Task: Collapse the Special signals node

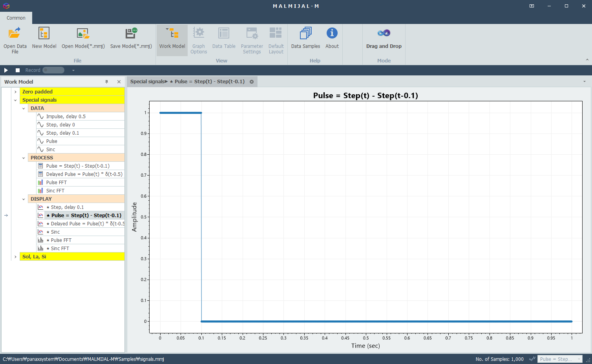Action: [15, 100]
